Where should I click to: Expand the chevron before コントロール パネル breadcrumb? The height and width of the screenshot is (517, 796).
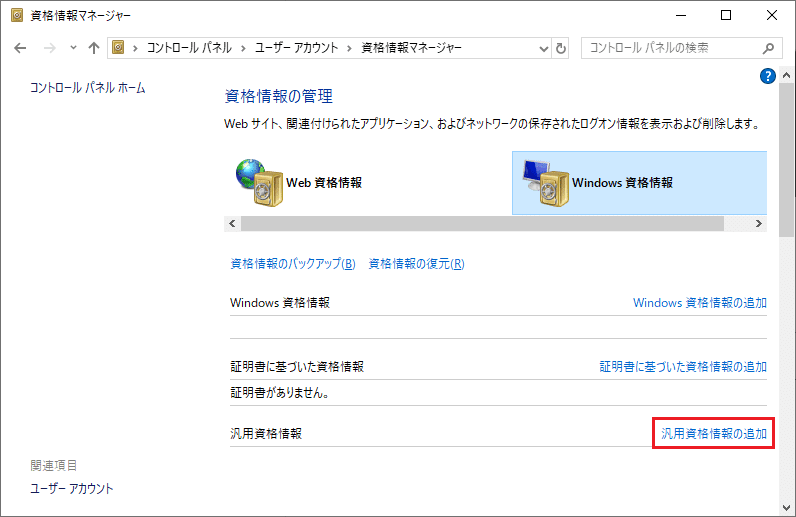135,48
